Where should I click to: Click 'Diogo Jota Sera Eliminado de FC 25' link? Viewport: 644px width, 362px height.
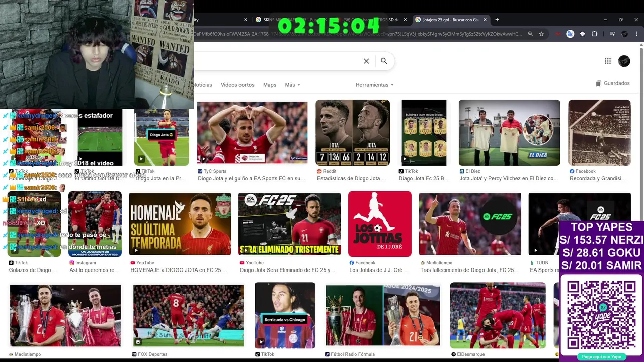click(x=288, y=270)
